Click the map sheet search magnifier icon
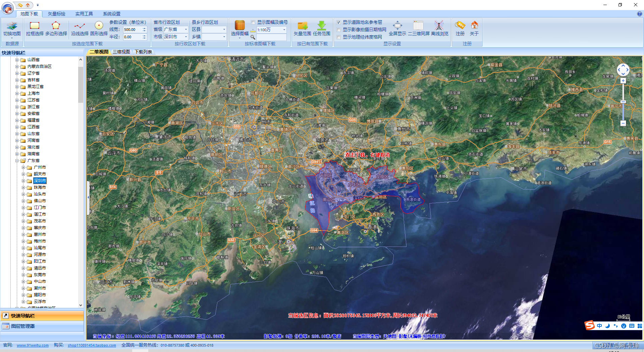 [x=253, y=37]
